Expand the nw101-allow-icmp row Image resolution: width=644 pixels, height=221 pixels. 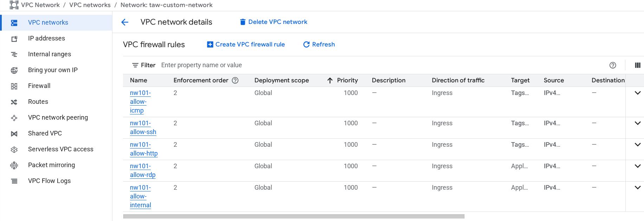[638, 93]
